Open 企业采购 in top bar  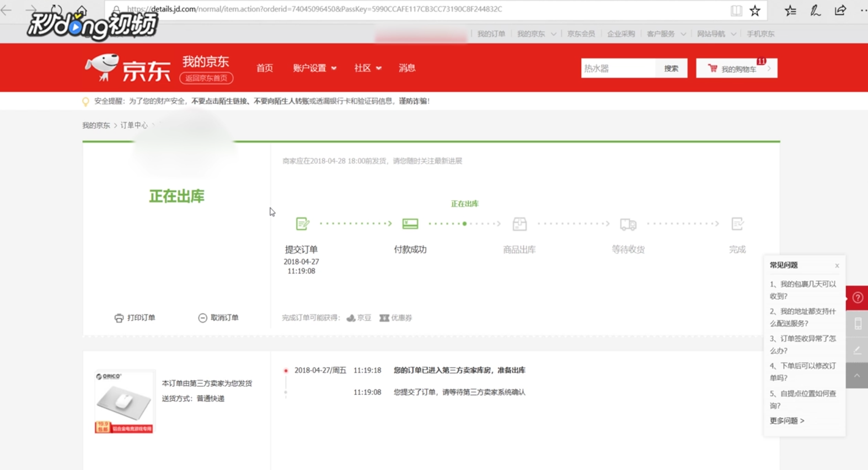[621, 34]
